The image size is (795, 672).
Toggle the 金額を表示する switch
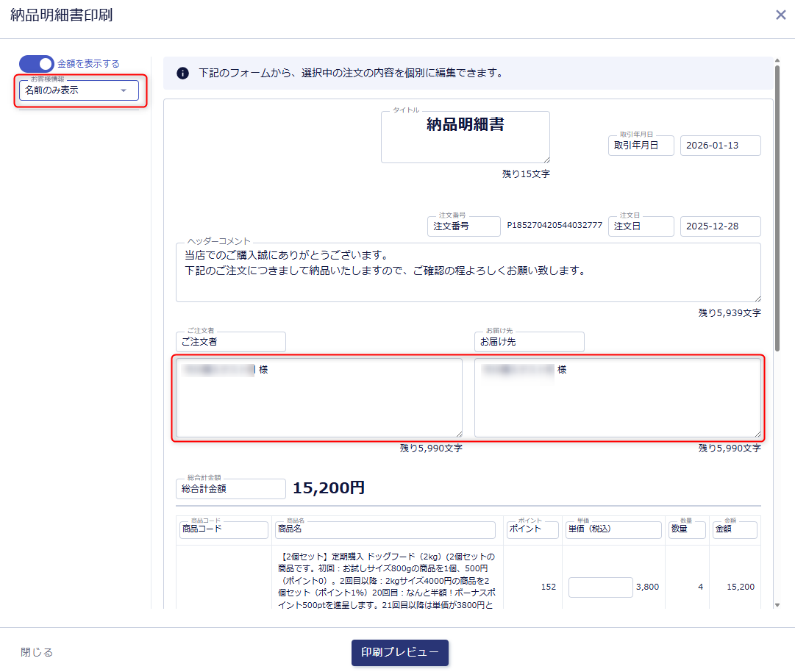tap(37, 64)
